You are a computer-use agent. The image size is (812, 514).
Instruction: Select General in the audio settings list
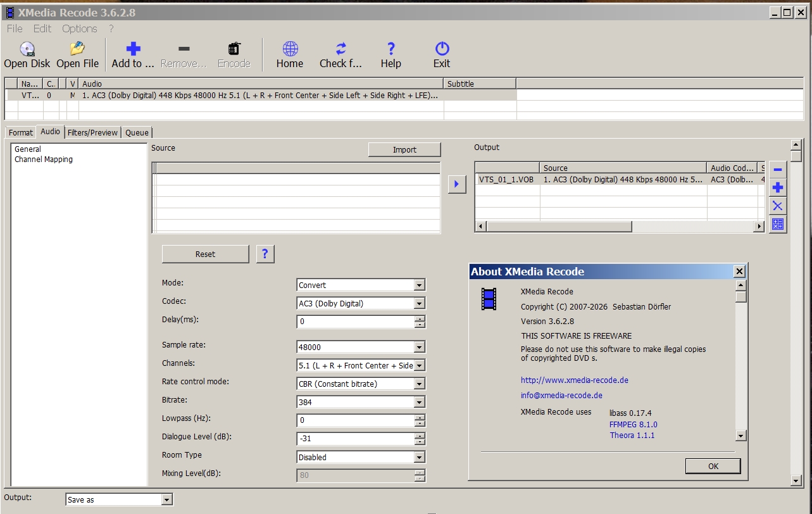[28, 149]
